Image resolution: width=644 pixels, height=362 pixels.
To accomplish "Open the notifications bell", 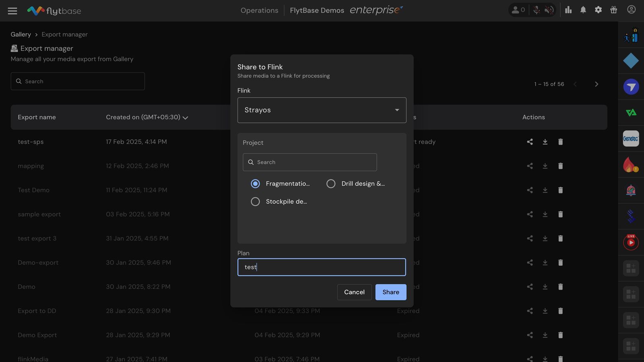I will [x=583, y=10].
